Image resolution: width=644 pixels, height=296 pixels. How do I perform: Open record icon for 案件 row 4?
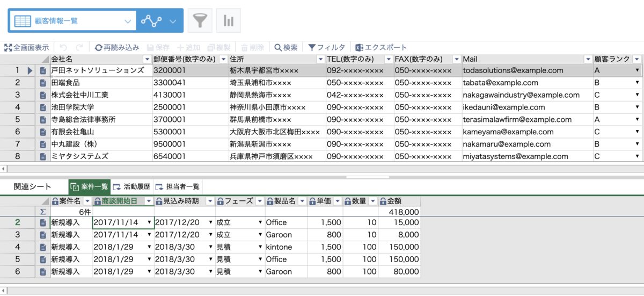pyautogui.click(x=43, y=247)
